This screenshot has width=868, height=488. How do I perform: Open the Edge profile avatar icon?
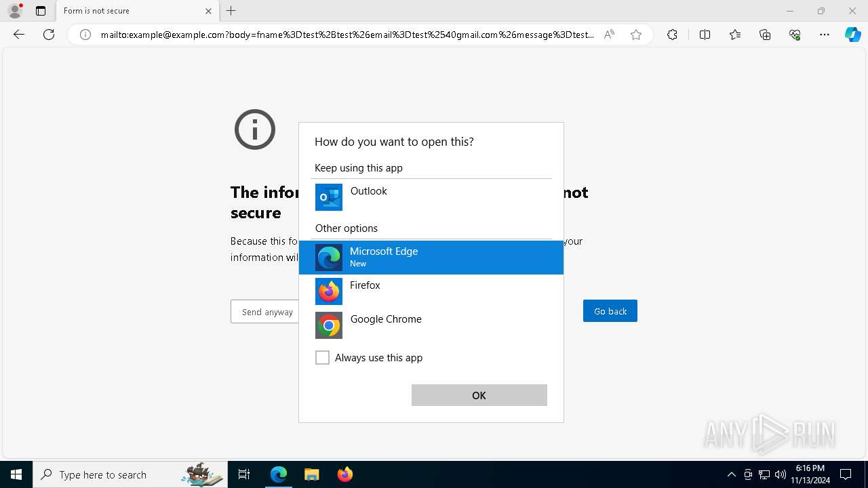click(x=15, y=11)
